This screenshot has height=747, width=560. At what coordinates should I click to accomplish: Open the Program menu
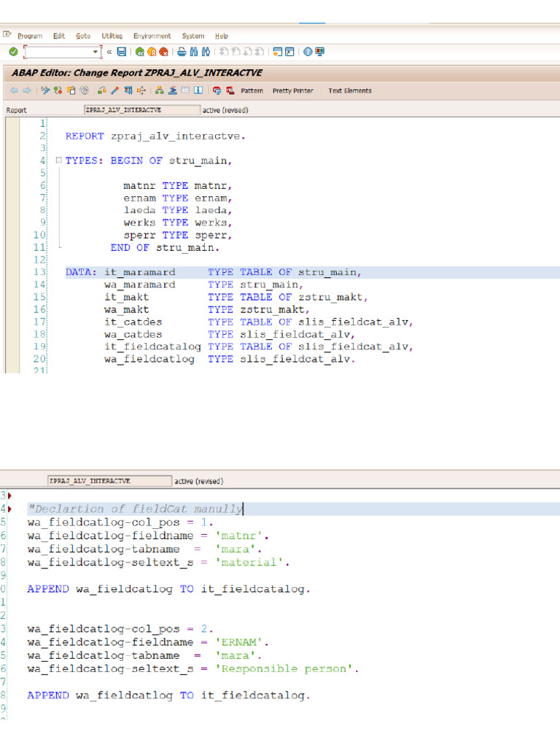pyautogui.click(x=30, y=36)
